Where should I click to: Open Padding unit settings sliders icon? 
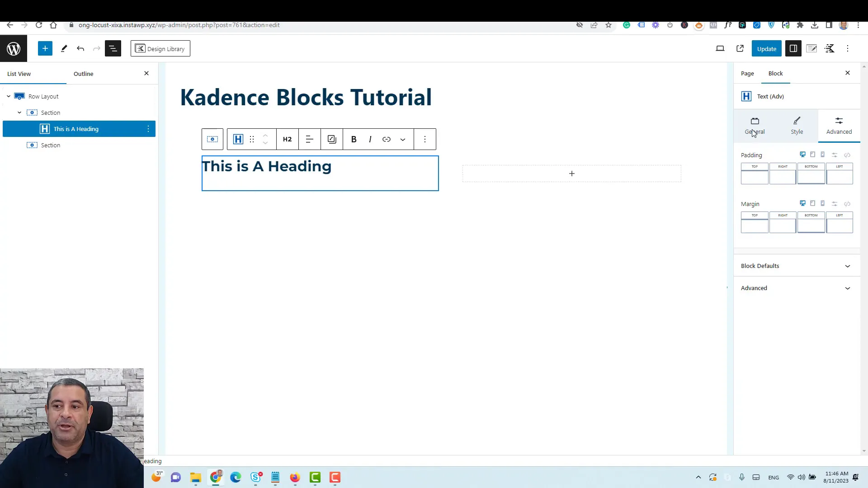coord(835,155)
